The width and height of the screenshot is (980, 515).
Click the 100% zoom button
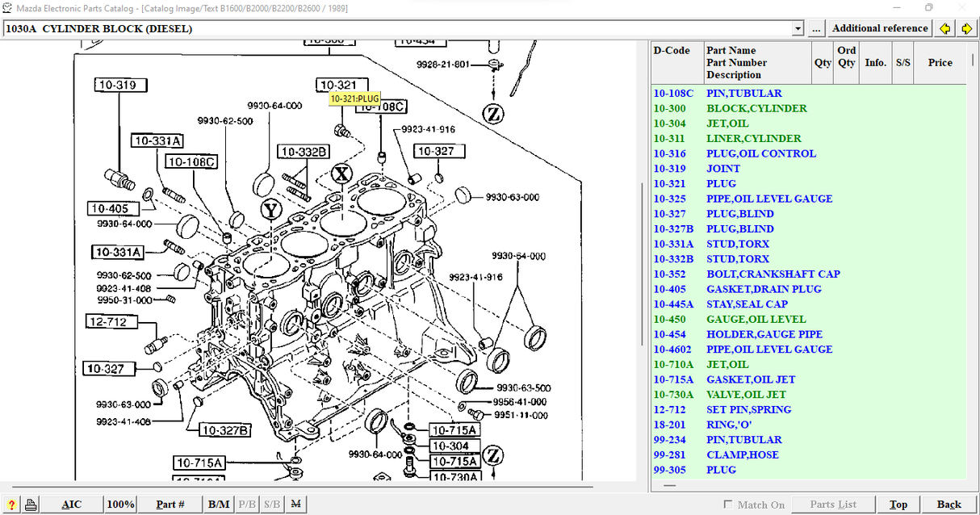click(120, 505)
